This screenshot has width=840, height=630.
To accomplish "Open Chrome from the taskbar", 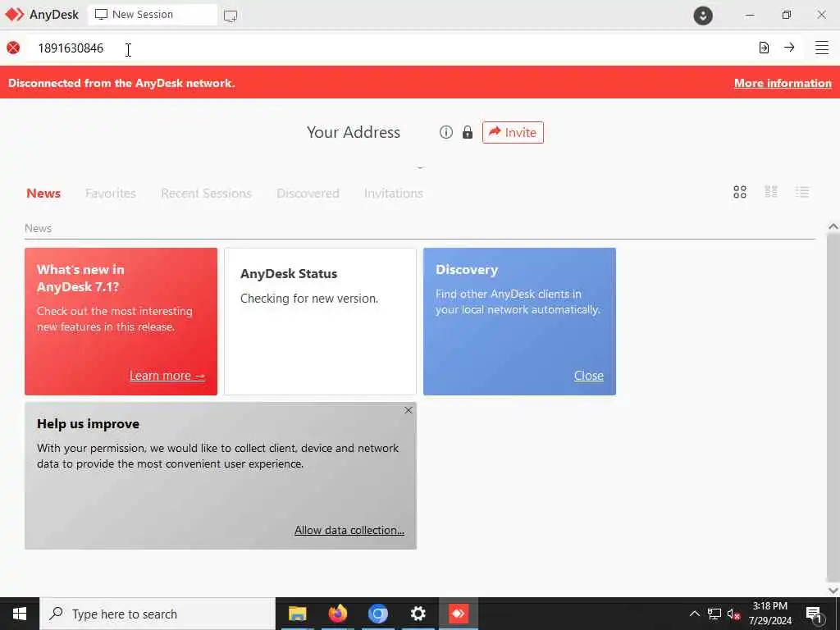I will [x=377, y=614].
